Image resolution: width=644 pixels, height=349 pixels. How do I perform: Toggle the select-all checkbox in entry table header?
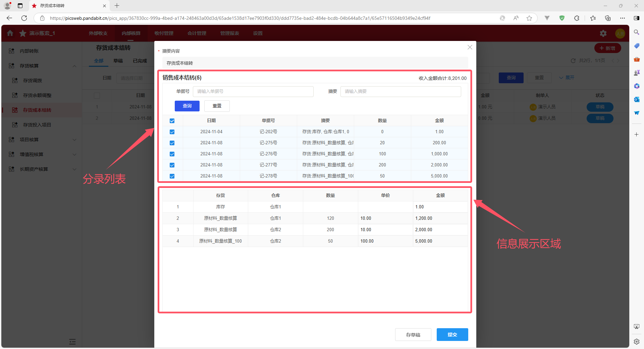coord(172,121)
